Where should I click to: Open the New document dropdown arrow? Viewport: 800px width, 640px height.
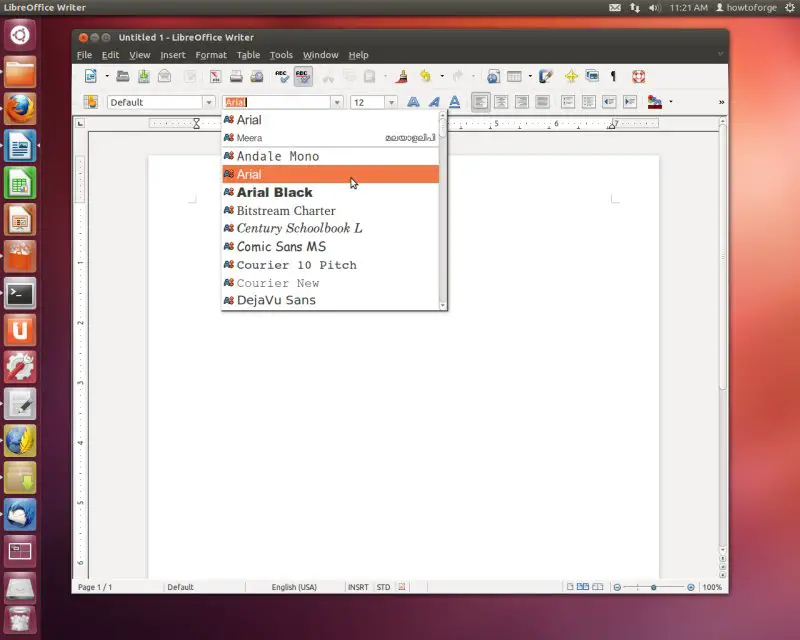click(107, 77)
